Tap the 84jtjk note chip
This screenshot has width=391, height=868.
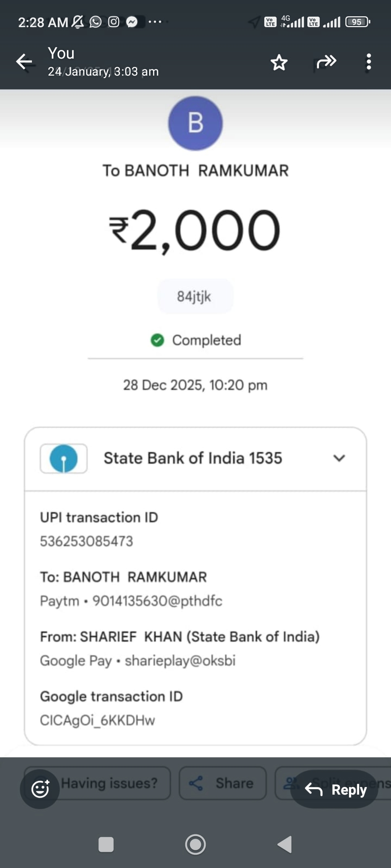pyautogui.click(x=194, y=297)
